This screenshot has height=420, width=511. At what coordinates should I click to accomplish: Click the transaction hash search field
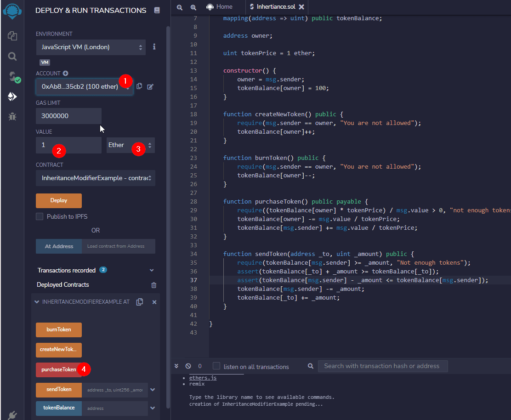(383, 366)
